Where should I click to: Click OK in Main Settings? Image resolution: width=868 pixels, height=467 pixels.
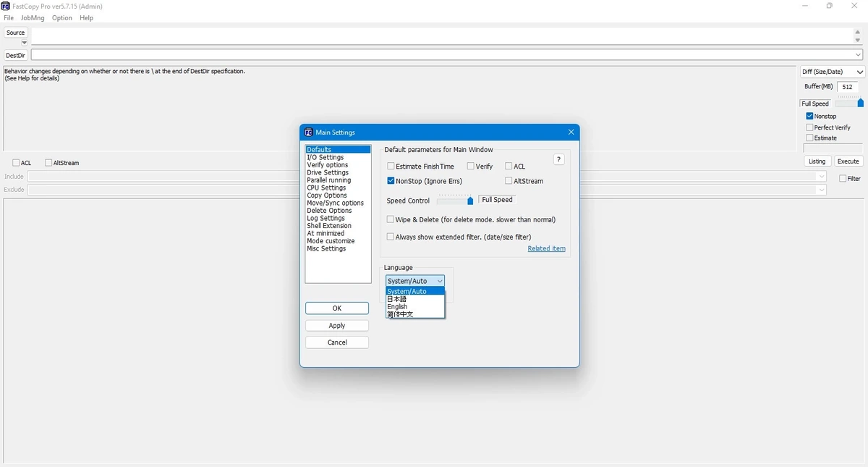point(337,308)
